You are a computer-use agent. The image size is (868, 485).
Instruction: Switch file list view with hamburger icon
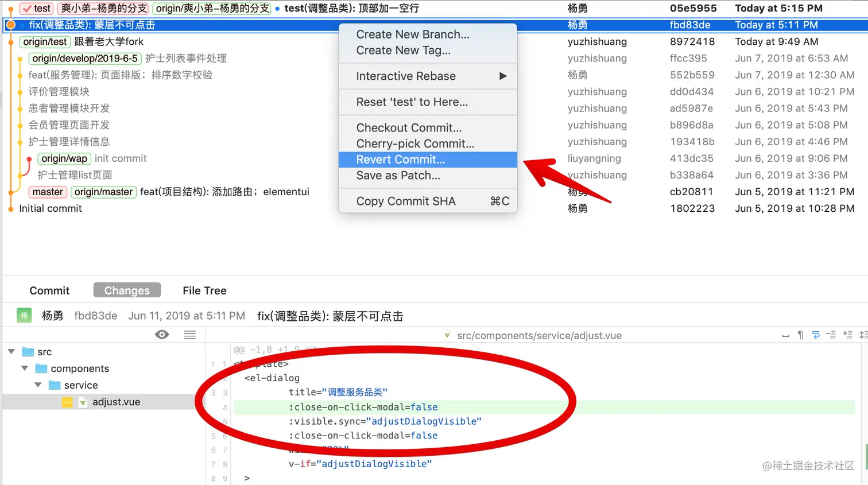coord(190,335)
